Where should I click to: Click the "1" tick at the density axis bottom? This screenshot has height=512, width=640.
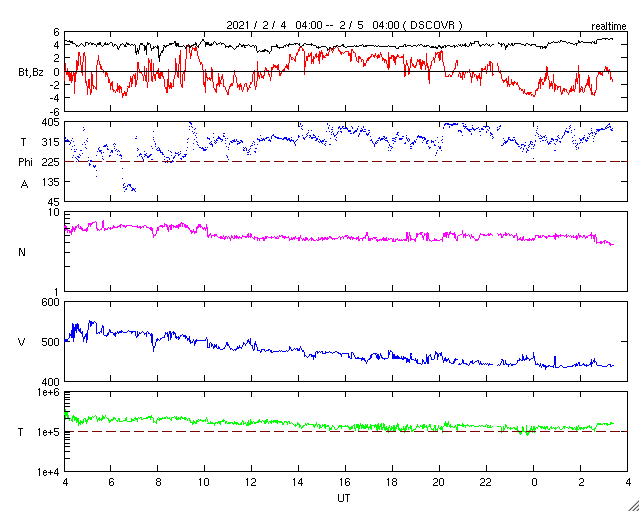[x=57, y=292]
